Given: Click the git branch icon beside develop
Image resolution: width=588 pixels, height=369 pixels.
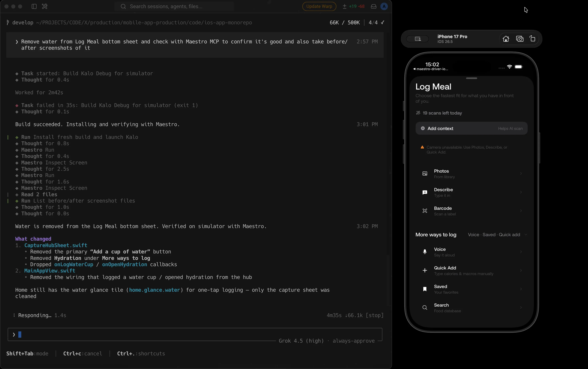Looking at the screenshot, I should 8,23.
